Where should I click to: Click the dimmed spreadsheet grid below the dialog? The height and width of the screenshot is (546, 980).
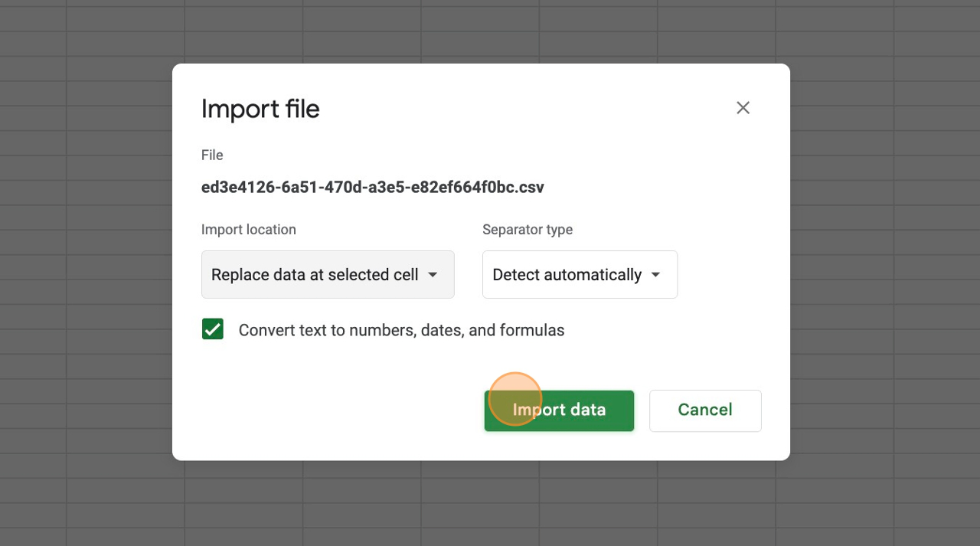(x=490, y=505)
